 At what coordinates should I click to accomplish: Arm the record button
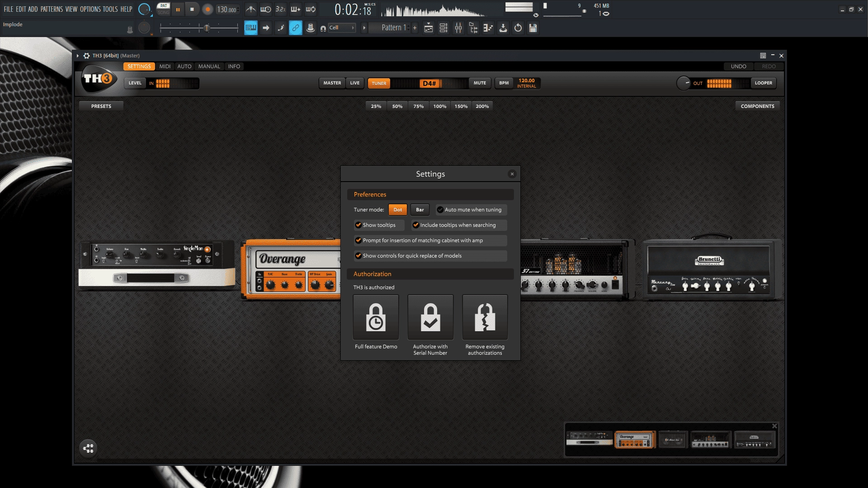pos(208,9)
